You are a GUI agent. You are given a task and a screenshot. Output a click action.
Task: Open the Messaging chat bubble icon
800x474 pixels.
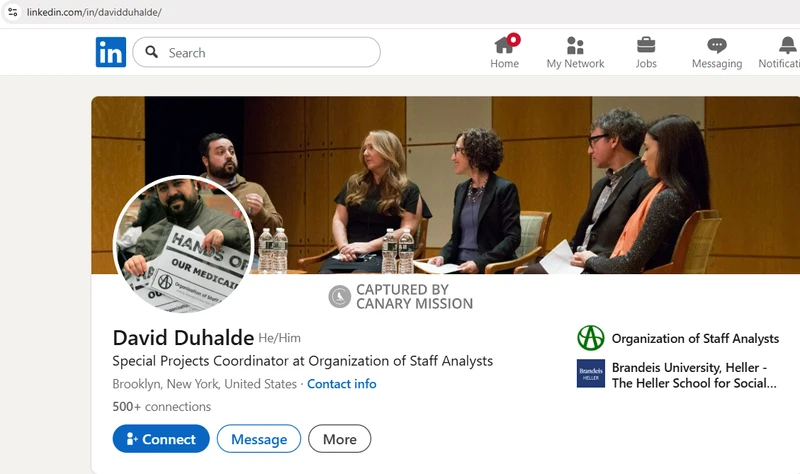[716, 45]
